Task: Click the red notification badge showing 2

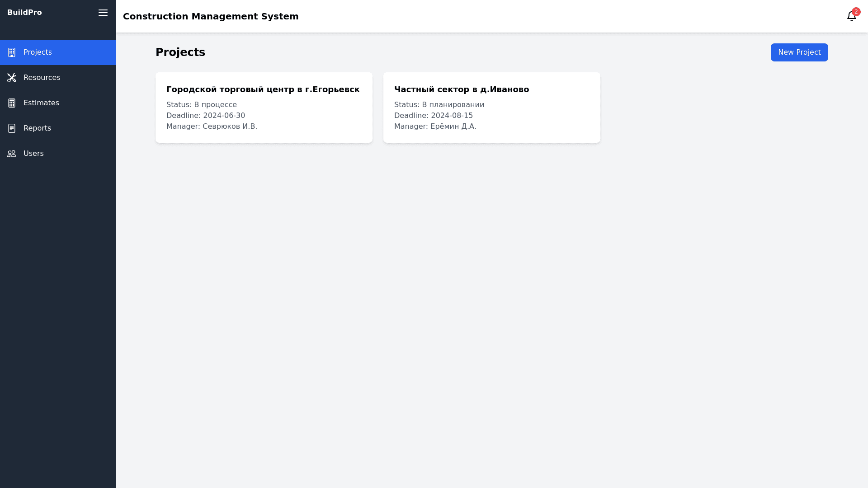Action: coord(856,12)
